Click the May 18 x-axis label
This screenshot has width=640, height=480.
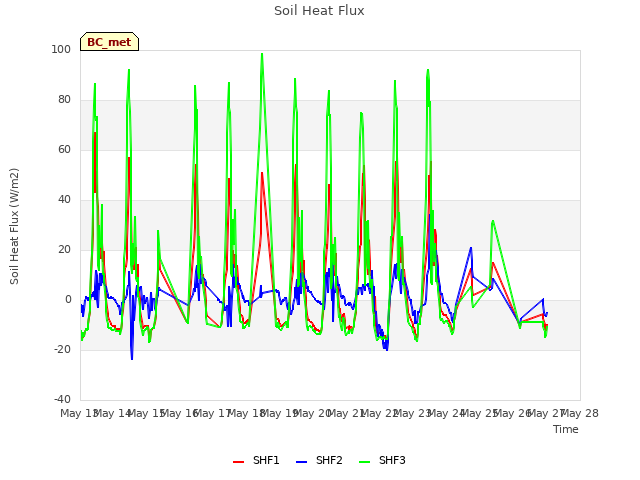click(x=247, y=413)
